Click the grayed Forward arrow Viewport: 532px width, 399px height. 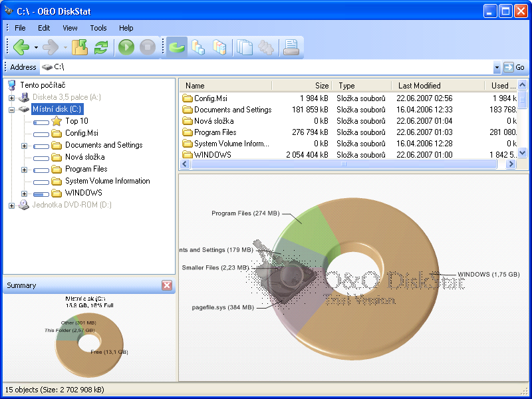(x=51, y=47)
